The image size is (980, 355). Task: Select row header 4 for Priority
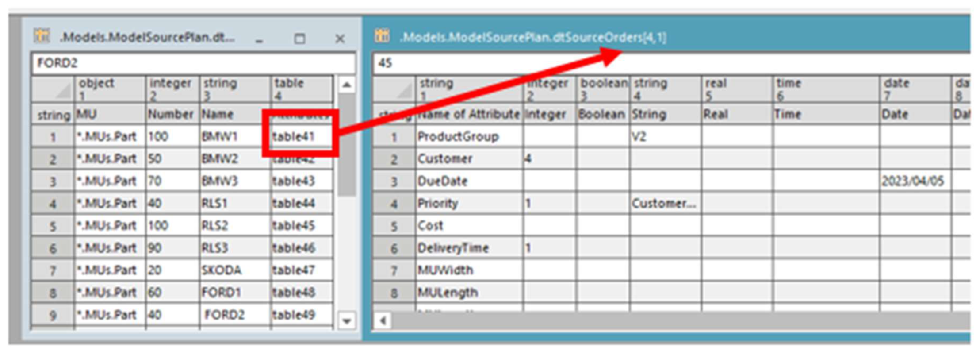[x=394, y=204]
